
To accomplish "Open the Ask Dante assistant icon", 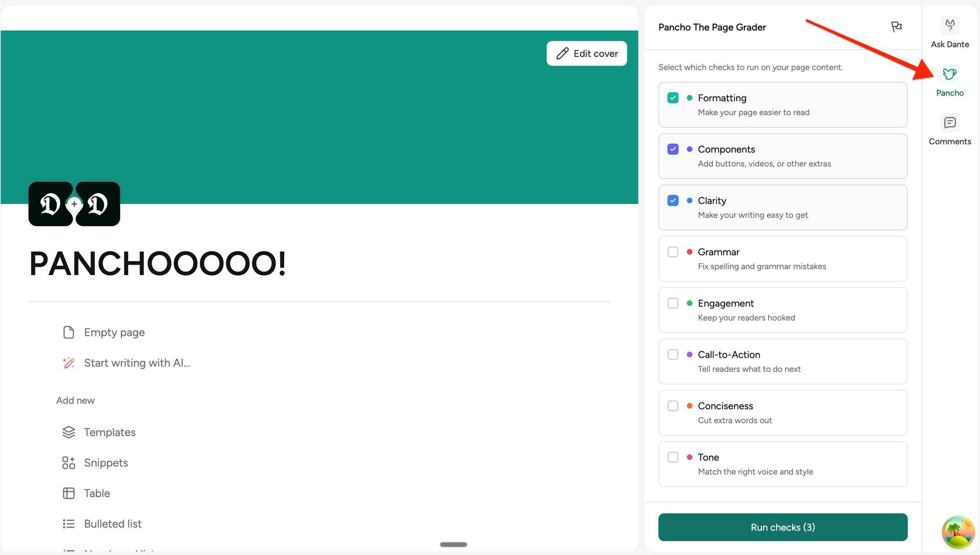I will (950, 26).
